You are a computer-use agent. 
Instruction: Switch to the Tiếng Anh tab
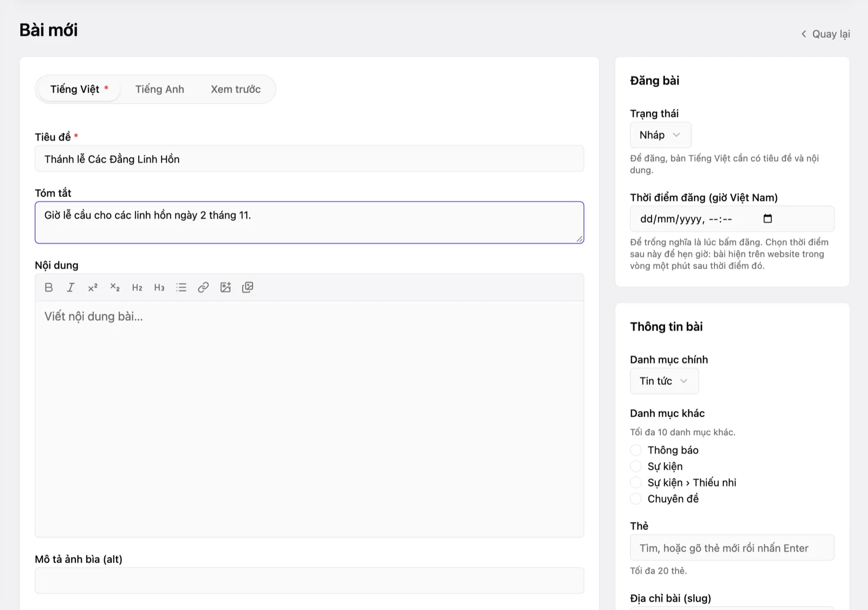click(x=159, y=89)
